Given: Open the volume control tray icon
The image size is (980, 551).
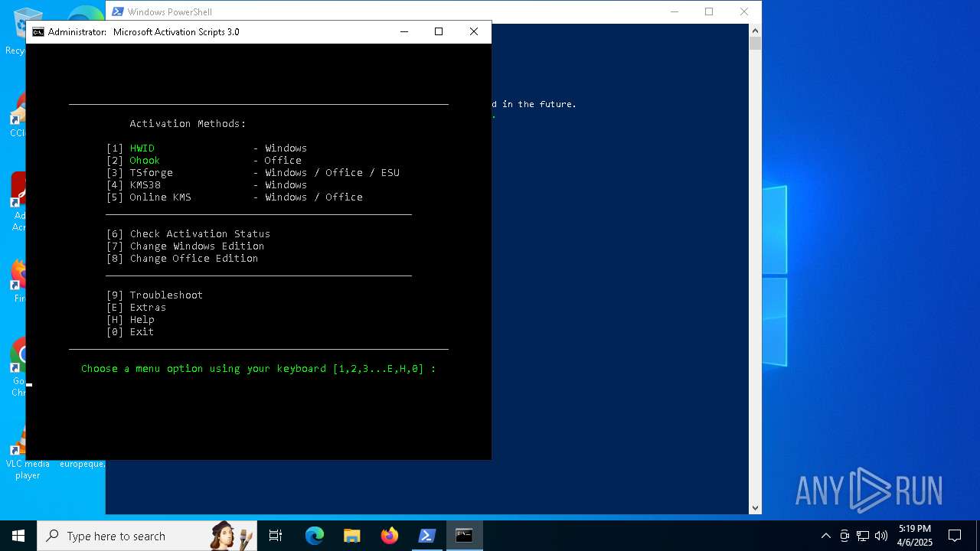Looking at the screenshot, I should pos(881,536).
